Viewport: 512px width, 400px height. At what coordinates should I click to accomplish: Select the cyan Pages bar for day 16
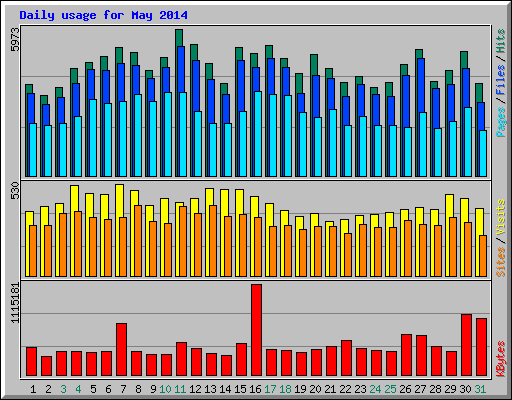pyautogui.click(x=258, y=134)
